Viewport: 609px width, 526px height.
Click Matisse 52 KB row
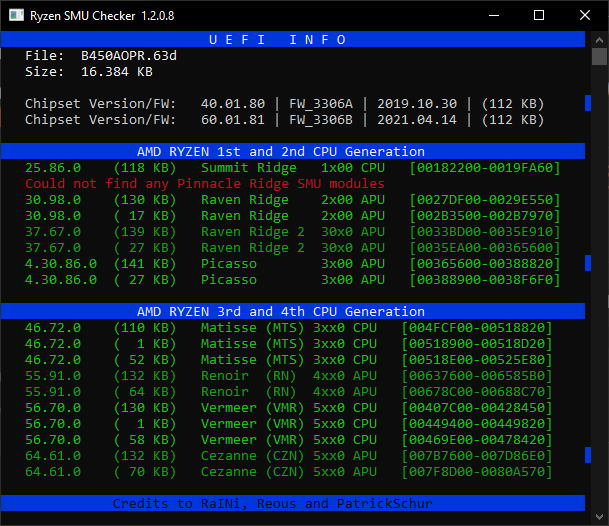point(289,360)
